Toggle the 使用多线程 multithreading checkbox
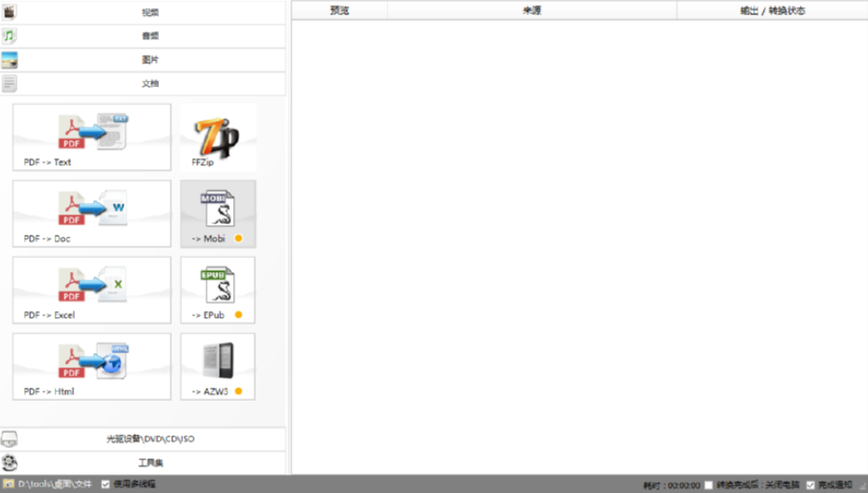Image resolution: width=868 pixels, height=493 pixels. [x=106, y=484]
